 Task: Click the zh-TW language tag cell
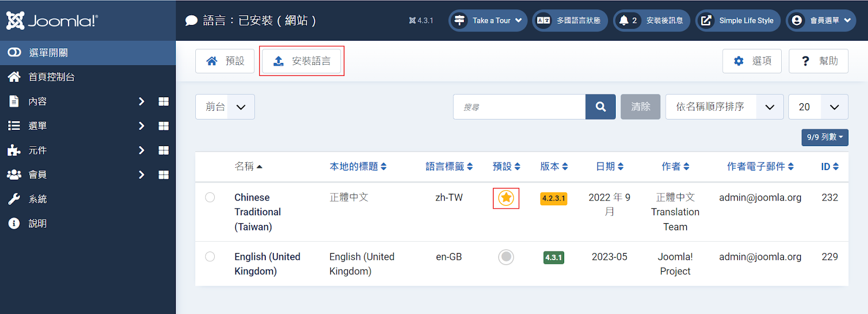pyautogui.click(x=449, y=197)
